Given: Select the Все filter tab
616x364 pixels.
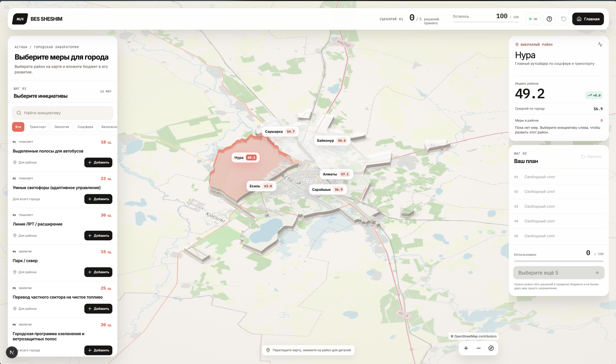Looking at the screenshot, I should (18, 127).
